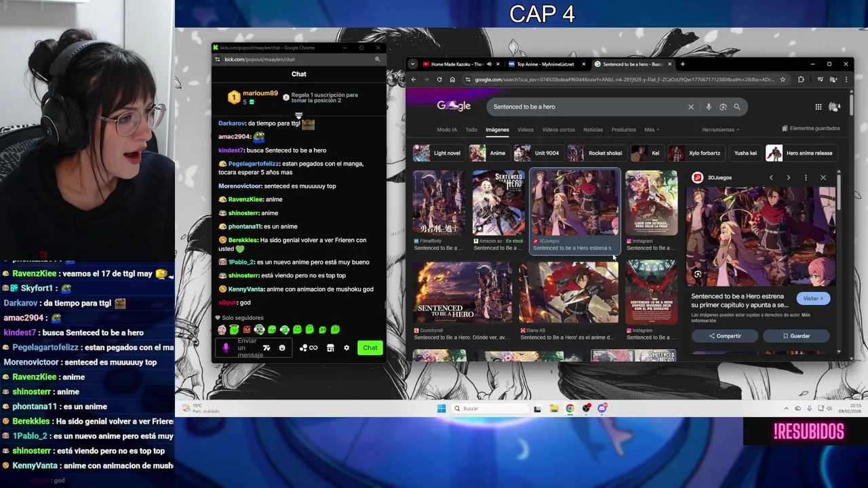Open the Crunchyroll image result thumbnail
The image size is (868, 488).
coord(464,293)
